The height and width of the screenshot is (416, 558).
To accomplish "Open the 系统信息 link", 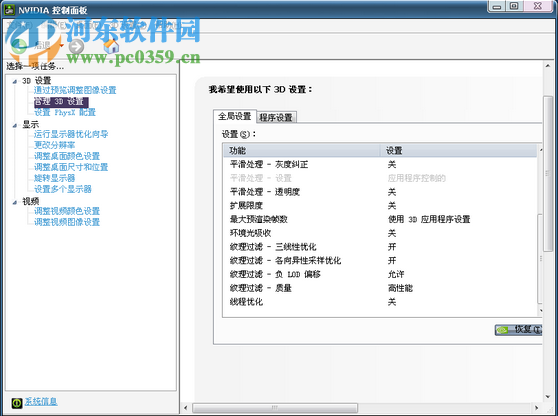I will coord(41,402).
